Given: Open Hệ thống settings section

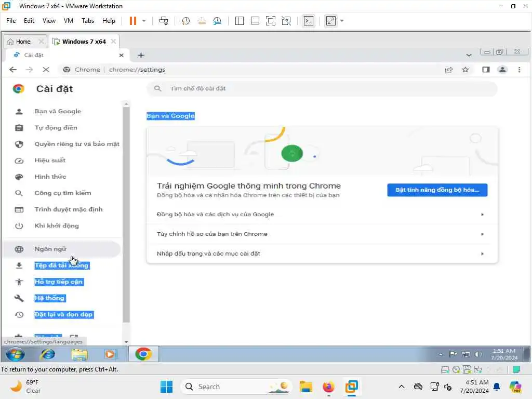Looking at the screenshot, I should point(62,298).
